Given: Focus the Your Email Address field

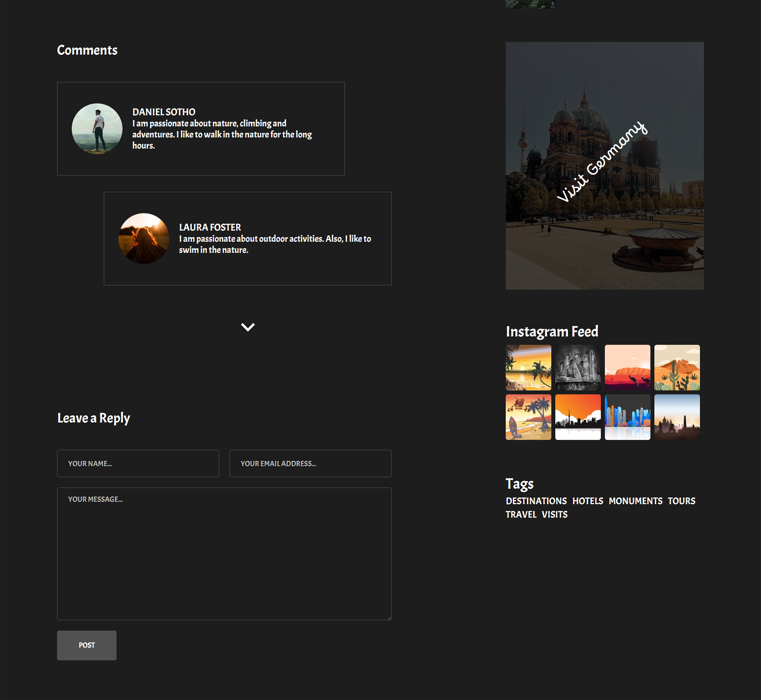Looking at the screenshot, I should click(x=310, y=463).
